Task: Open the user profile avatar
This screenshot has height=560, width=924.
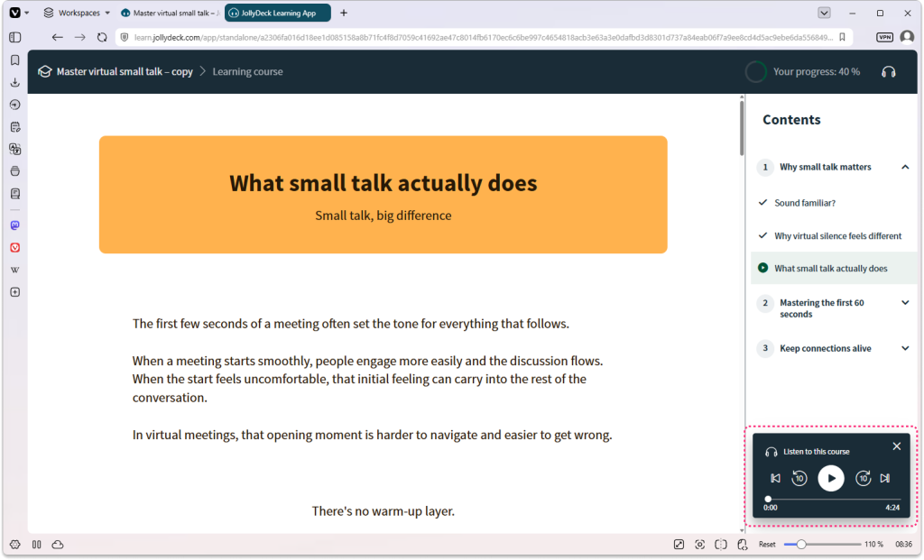Action: (907, 37)
